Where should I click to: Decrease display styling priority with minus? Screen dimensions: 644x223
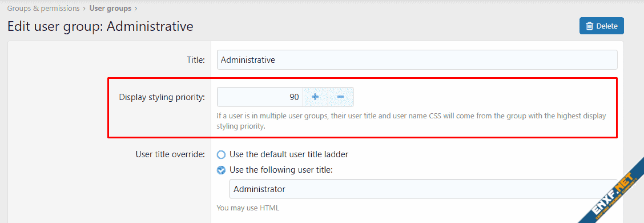(340, 97)
